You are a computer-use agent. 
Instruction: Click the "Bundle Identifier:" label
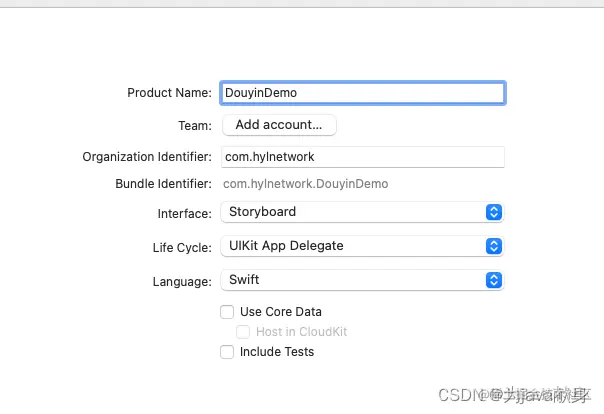click(x=163, y=184)
